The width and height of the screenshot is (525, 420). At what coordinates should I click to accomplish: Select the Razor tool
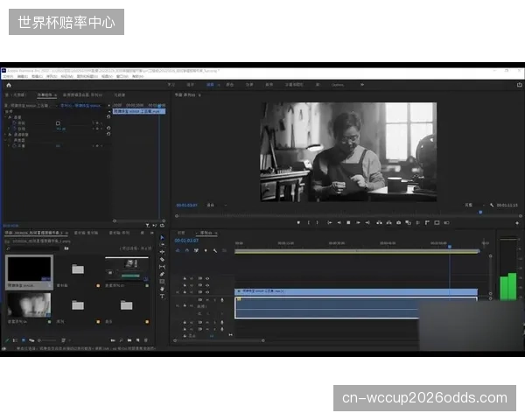tap(163, 259)
